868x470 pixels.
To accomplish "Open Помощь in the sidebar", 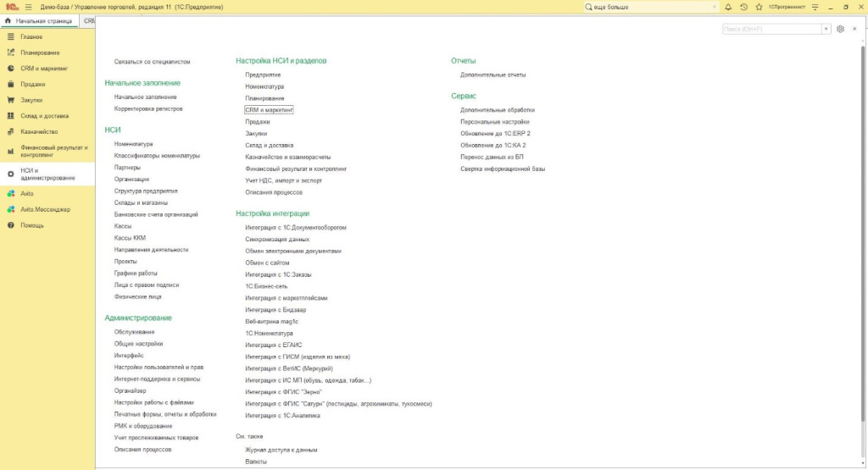I will [32, 225].
